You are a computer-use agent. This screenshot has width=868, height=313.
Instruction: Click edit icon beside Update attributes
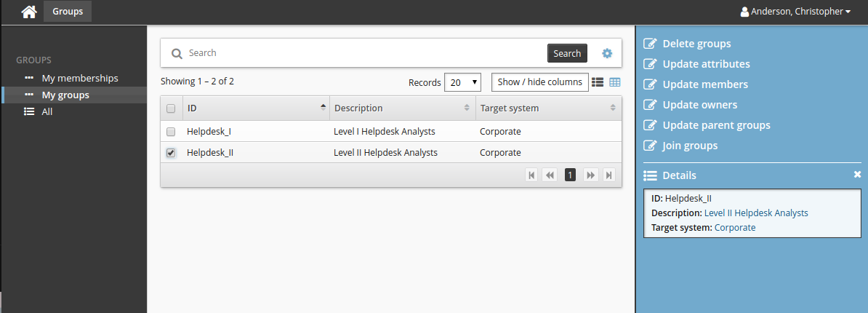(x=650, y=64)
